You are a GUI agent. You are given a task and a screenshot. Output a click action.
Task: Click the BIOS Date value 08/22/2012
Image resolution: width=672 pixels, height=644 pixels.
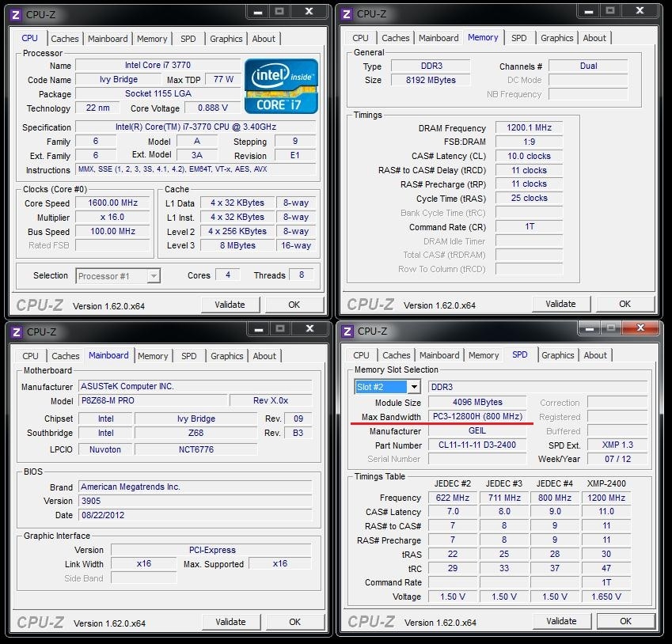(x=196, y=515)
